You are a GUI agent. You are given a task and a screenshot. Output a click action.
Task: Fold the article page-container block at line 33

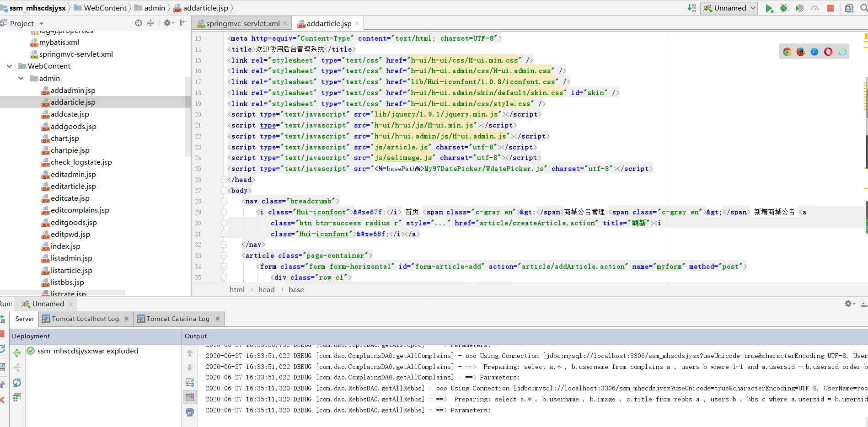(224, 256)
